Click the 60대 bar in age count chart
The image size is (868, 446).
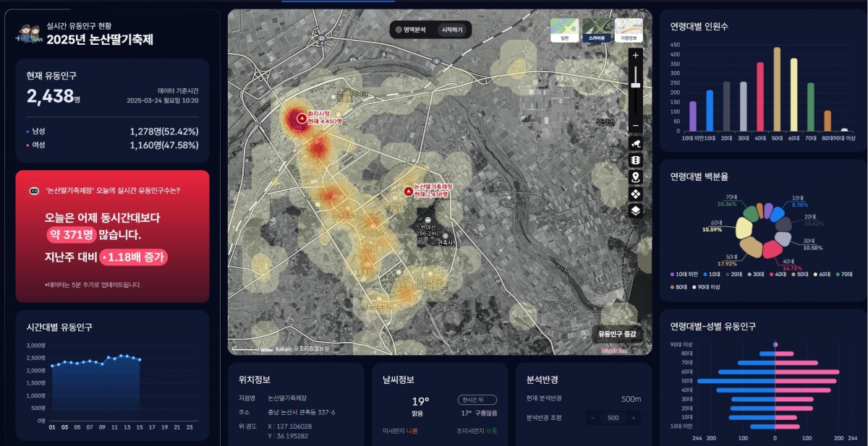point(793,95)
